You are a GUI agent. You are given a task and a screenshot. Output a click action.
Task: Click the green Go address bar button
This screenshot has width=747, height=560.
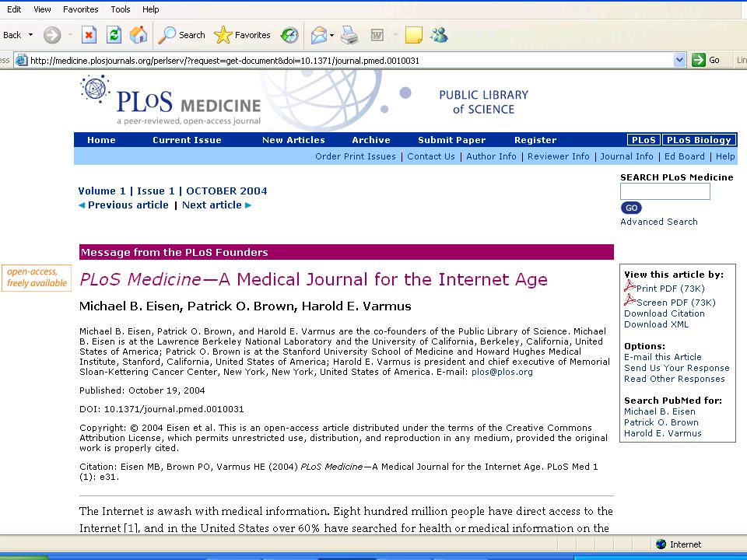tap(706, 60)
